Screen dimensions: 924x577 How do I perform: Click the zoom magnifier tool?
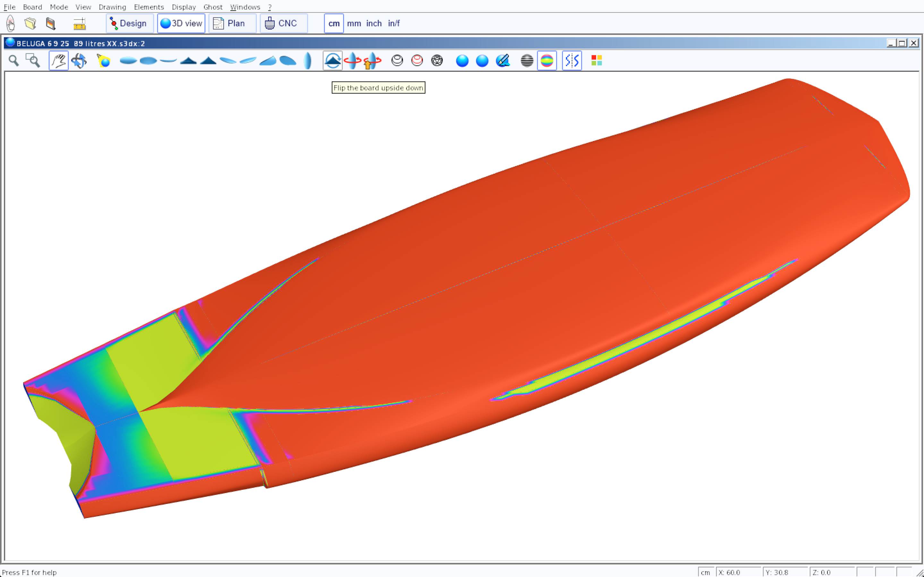14,61
